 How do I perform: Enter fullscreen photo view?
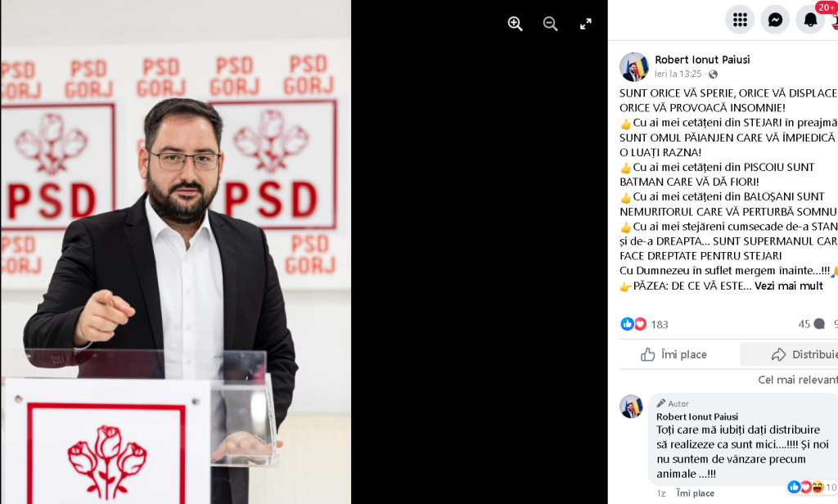(x=586, y=24)
